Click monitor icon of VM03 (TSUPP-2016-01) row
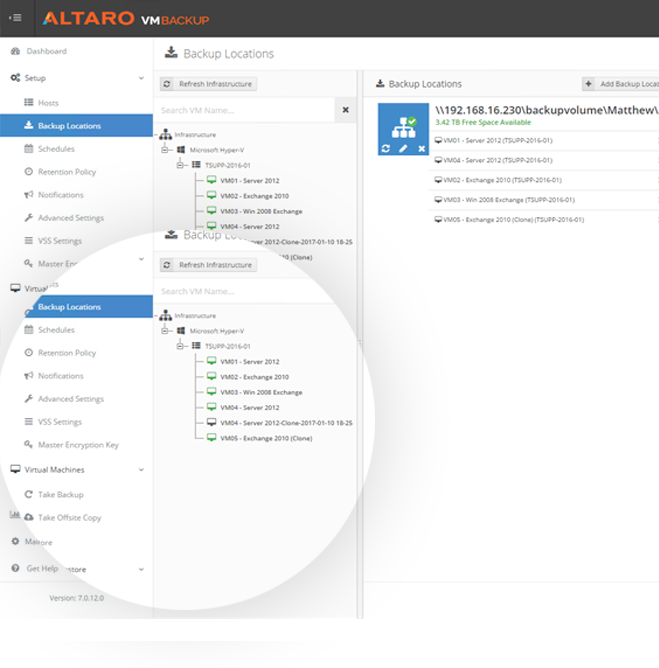This screenshot has width=659, height=668. click(x=438, y=200)
